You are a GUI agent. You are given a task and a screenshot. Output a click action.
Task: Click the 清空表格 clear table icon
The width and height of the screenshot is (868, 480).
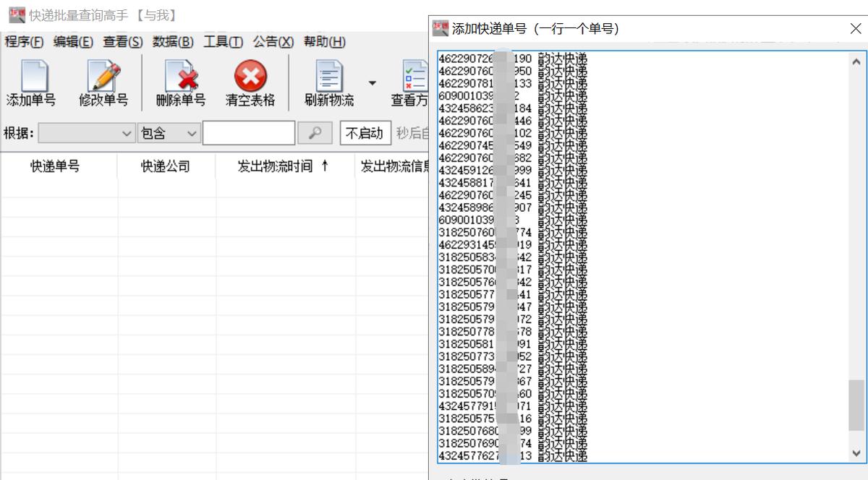pos(250,76)
